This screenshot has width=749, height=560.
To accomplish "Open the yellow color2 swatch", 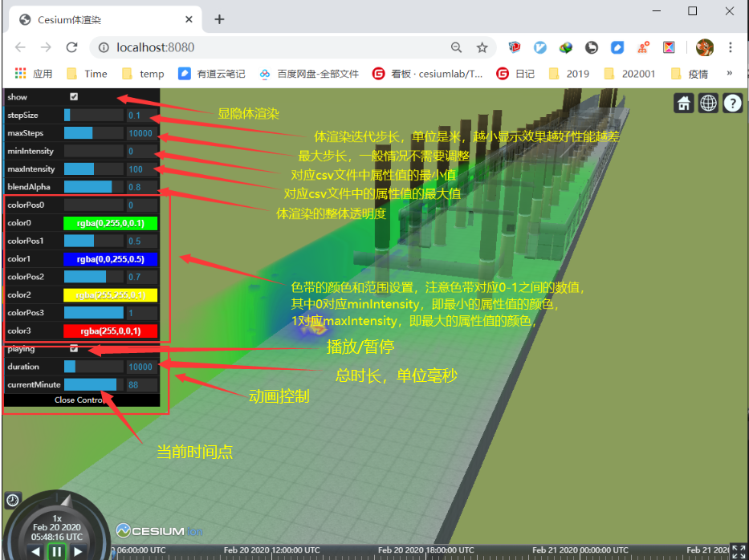I will click(x=110, y=295).
